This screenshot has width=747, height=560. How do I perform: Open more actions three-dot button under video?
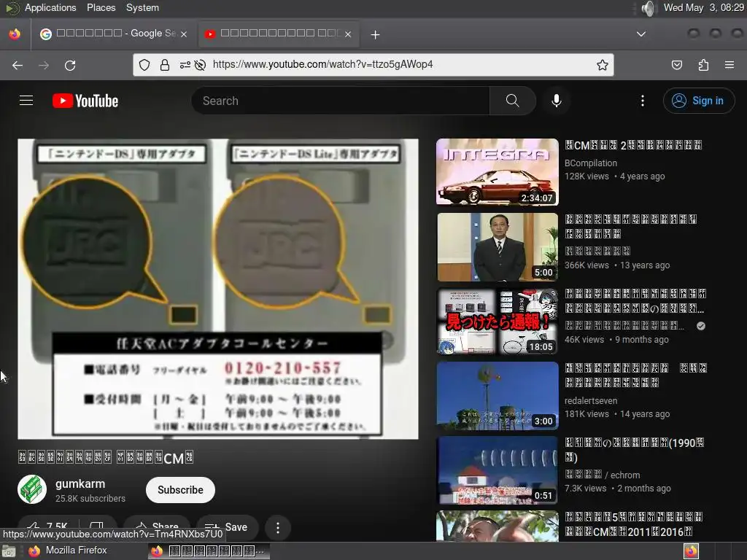pyautogui.click(x=278, y=527)
